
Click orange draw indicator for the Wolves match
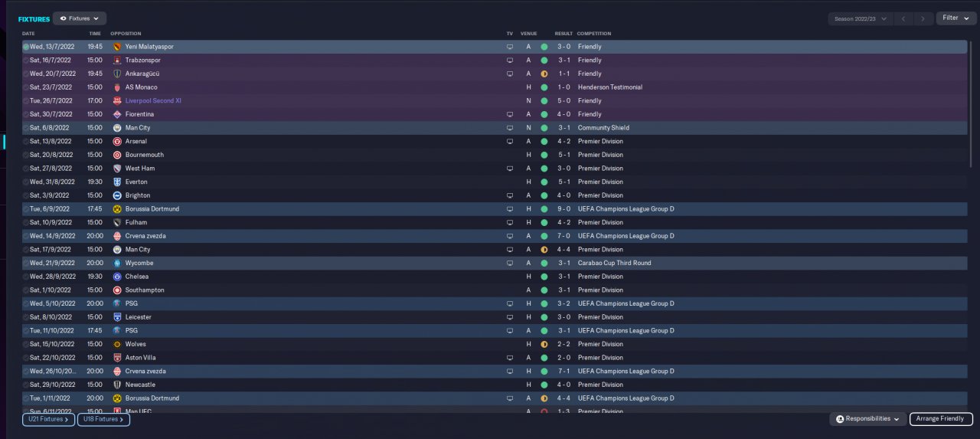[x=544, y=345]
